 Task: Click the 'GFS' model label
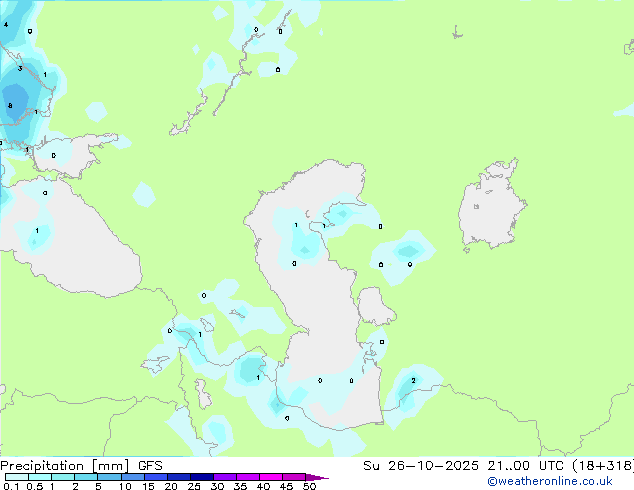[150, 466]
